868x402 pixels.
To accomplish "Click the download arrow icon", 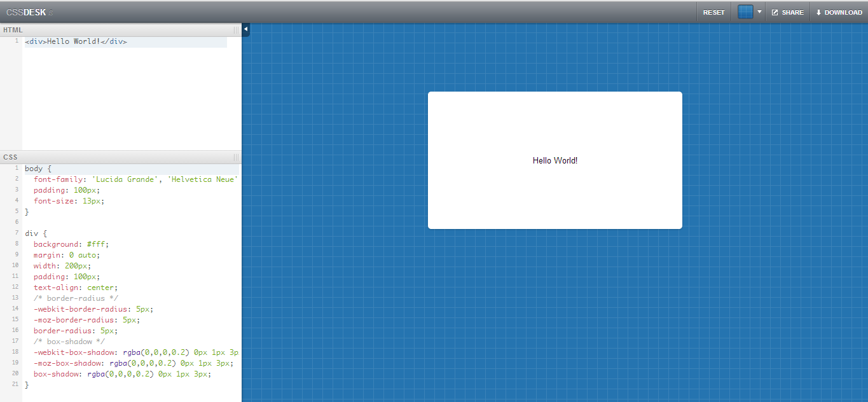I will click(x=818, y=13).
